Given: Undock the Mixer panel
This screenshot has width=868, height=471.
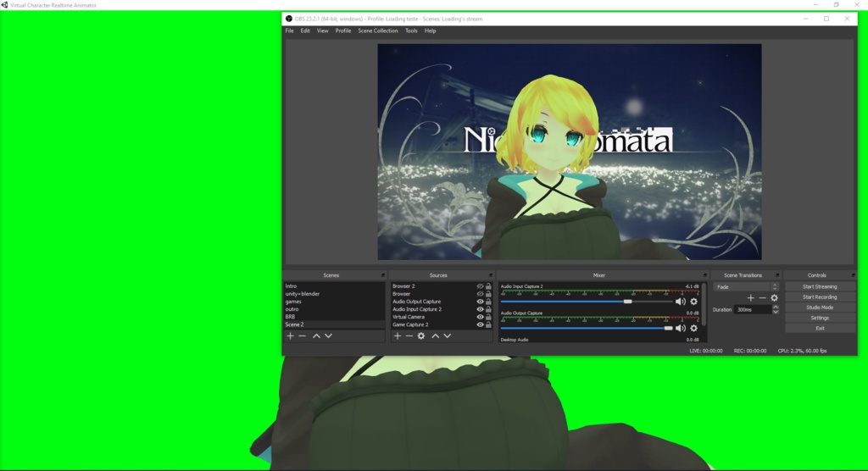Looking at the screenshot, I should 704,275.
